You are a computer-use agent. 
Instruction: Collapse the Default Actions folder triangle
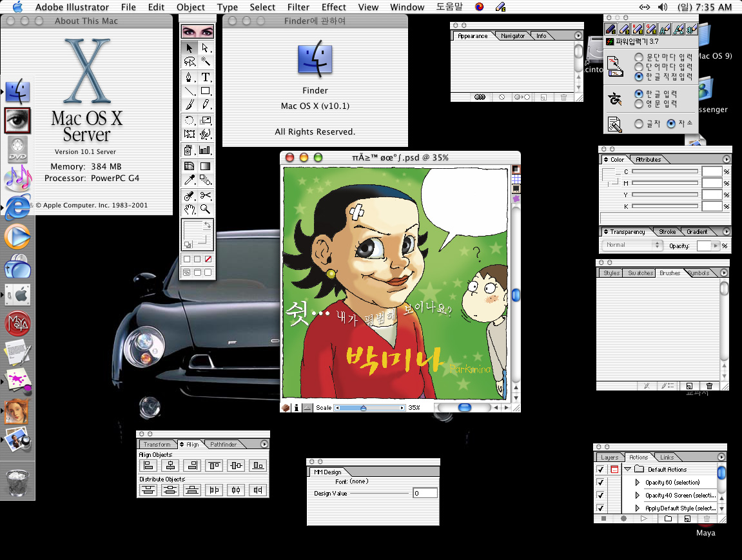627,470
